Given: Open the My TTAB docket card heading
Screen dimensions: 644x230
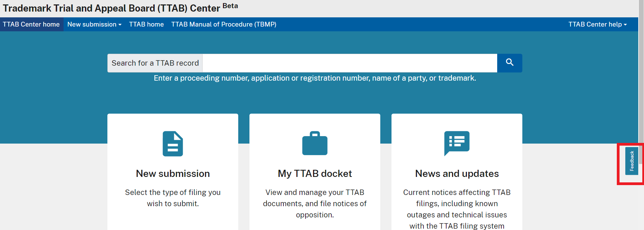Looking at the screenshot, I should click(x=315, y=174).
